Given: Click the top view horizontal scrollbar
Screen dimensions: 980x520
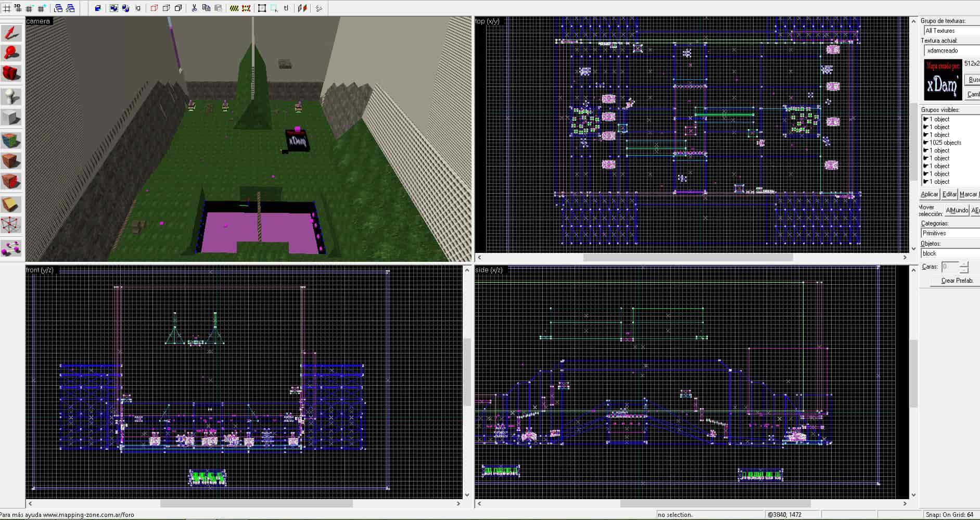Looking at the screenshot, I should click(692, 257).
